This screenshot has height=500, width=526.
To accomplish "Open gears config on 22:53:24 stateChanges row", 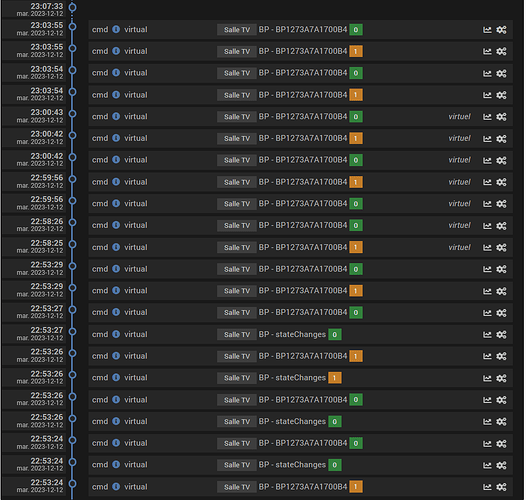I will pyautogui.click(x=502, y=465).
